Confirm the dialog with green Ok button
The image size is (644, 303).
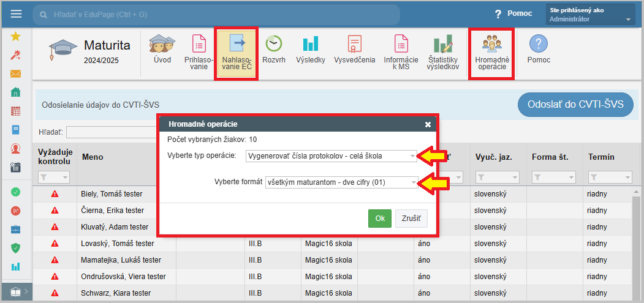pos(379,219)
